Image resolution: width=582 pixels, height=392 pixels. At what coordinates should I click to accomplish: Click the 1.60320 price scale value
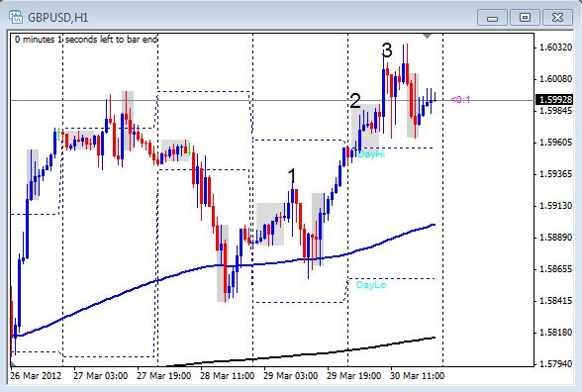555,48
